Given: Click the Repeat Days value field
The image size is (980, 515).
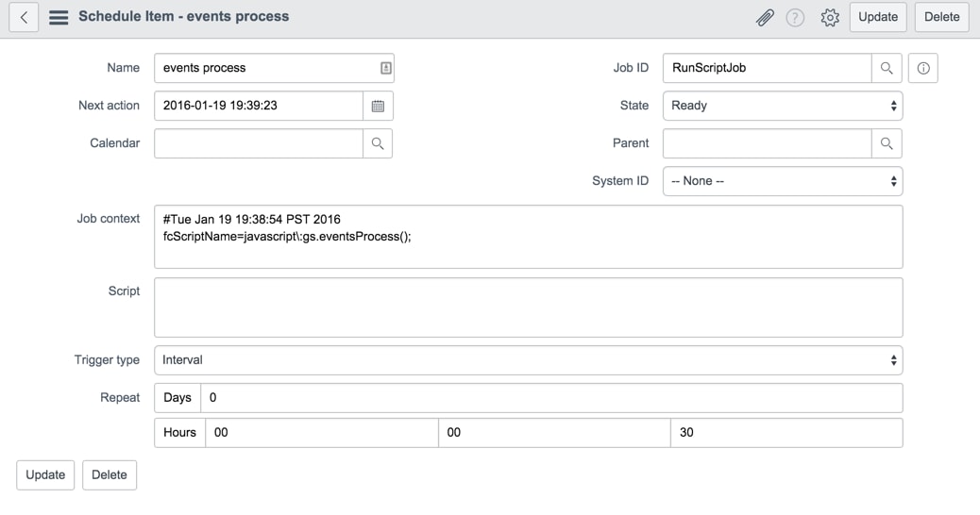Looking at the screenshot, I should coord(551,398).
